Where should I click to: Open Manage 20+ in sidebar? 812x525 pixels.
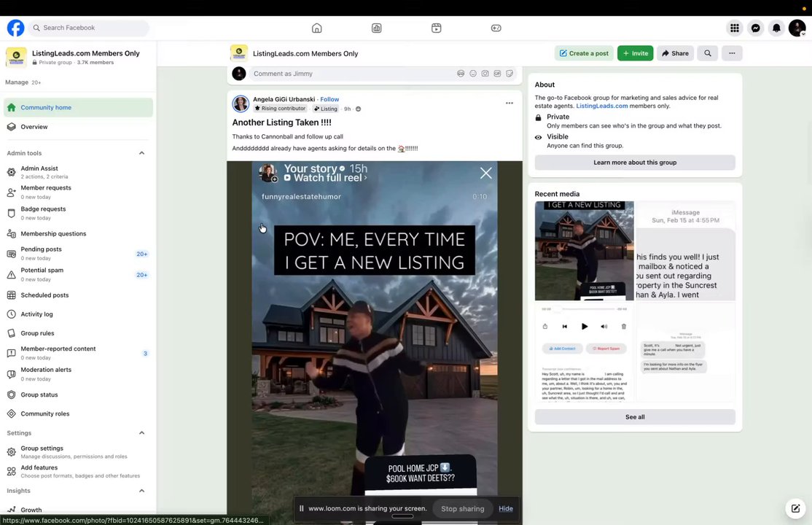23,82
